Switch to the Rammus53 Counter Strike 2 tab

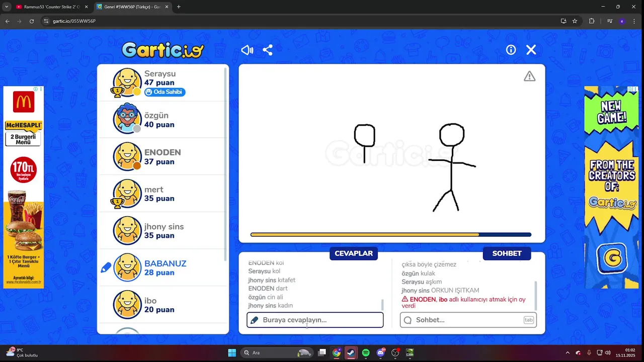(52, 7)
